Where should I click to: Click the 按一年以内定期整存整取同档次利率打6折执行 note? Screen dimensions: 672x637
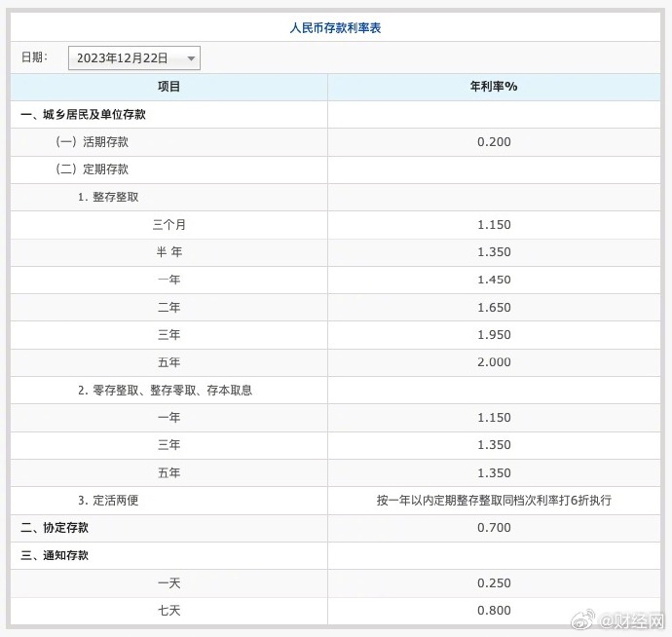tap(494, 501)
